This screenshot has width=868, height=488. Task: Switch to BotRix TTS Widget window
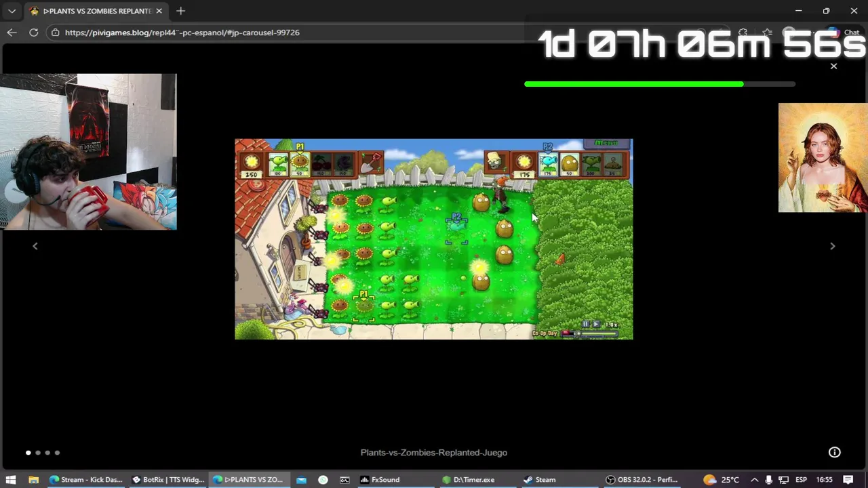168,479
